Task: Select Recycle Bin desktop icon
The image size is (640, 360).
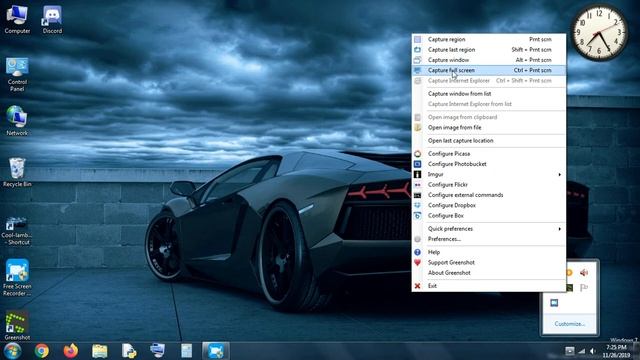Action: coord(17,172)
